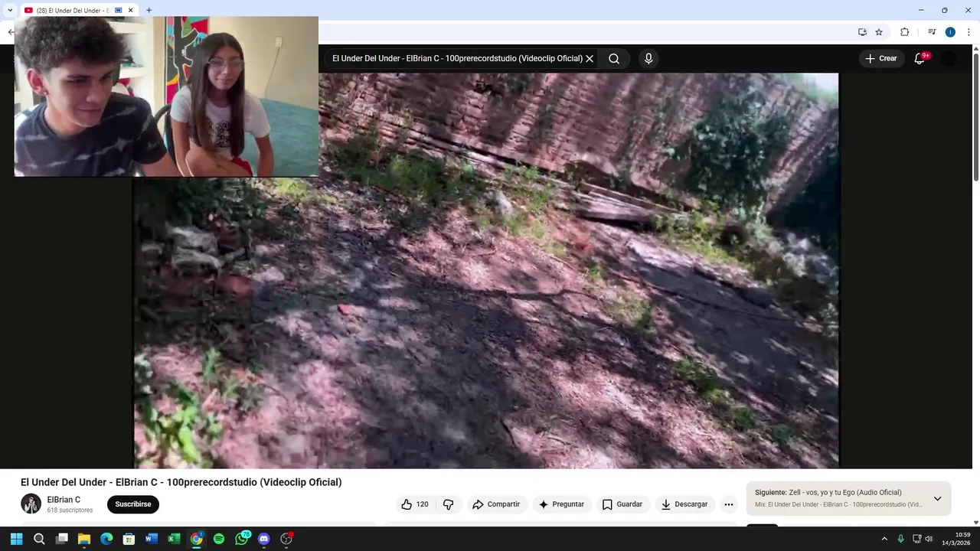The image size is (980, 551).
Task: Run the search with the magnifier icon
Action: pos(614,59)
